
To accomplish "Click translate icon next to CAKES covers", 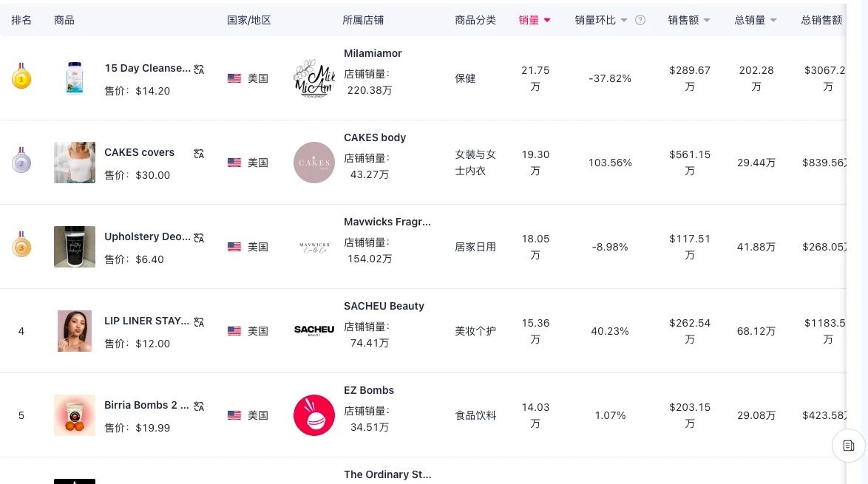I will point(199,154).
